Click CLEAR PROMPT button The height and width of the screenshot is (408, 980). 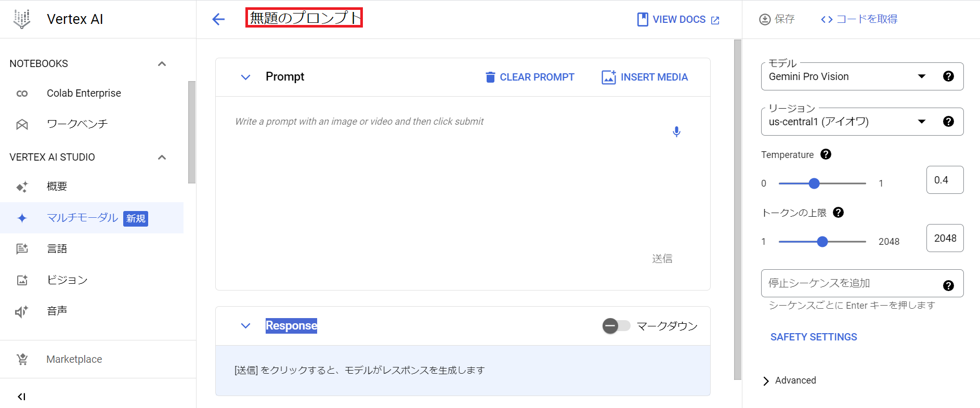click(x=529, y=77)
